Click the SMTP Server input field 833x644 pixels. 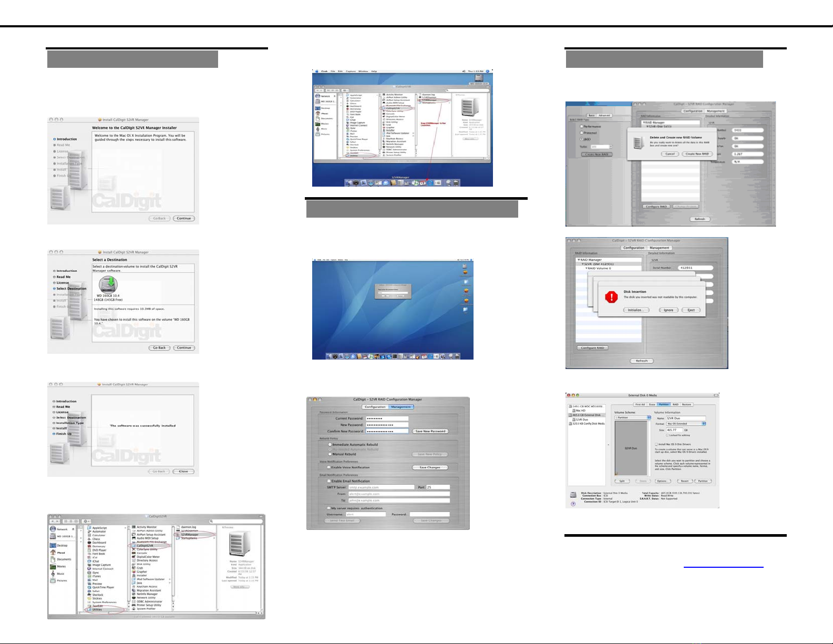click(x=381, y=487)
